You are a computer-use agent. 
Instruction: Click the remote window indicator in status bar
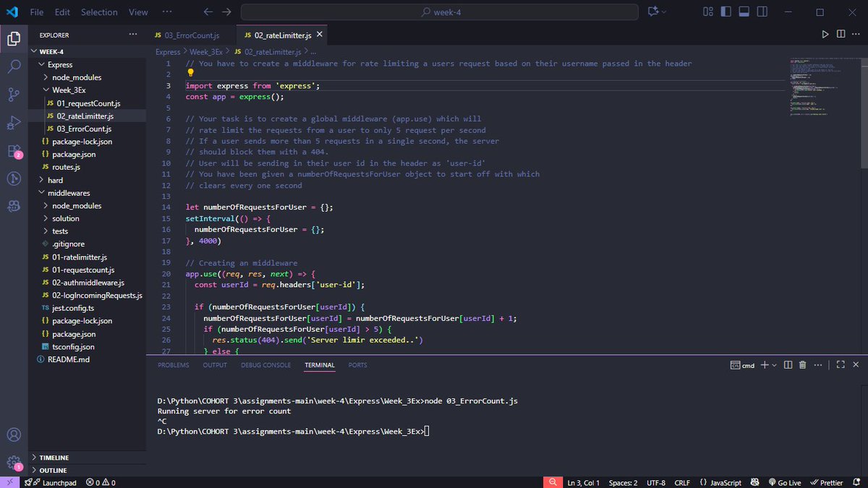[9, 482]
